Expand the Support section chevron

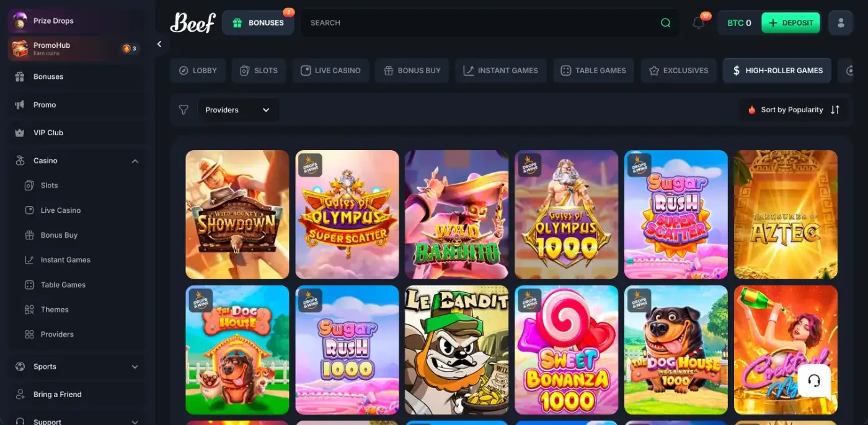coord(135,421)
